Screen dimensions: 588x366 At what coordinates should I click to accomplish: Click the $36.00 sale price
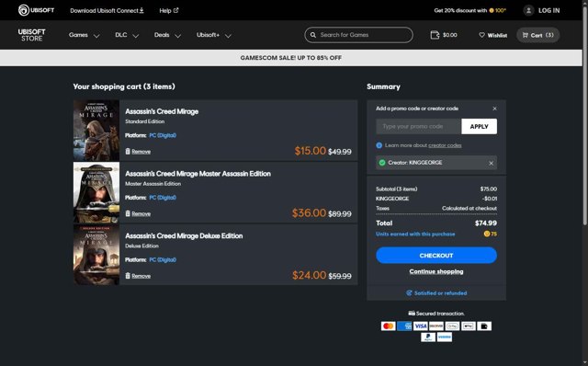[309, 213]
